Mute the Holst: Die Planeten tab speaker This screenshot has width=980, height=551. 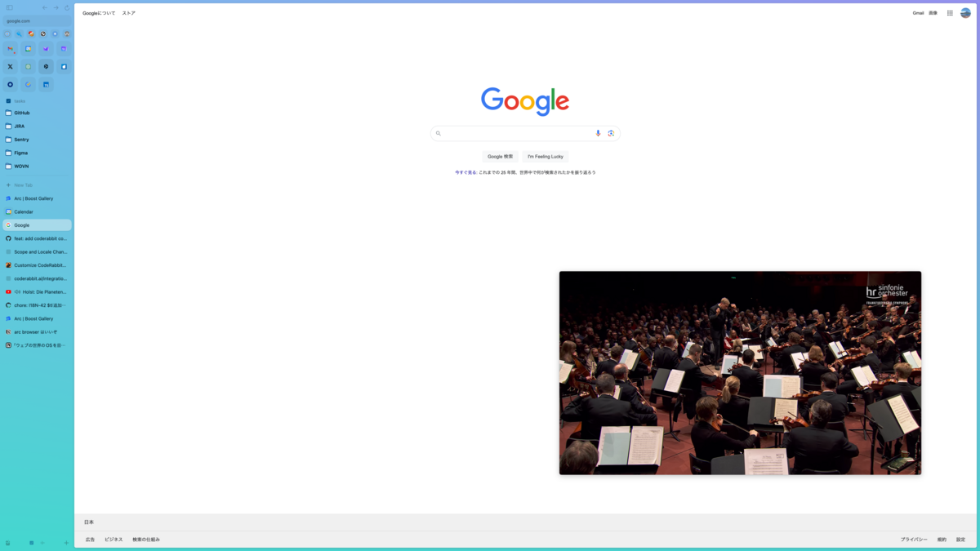coord(17,291)
